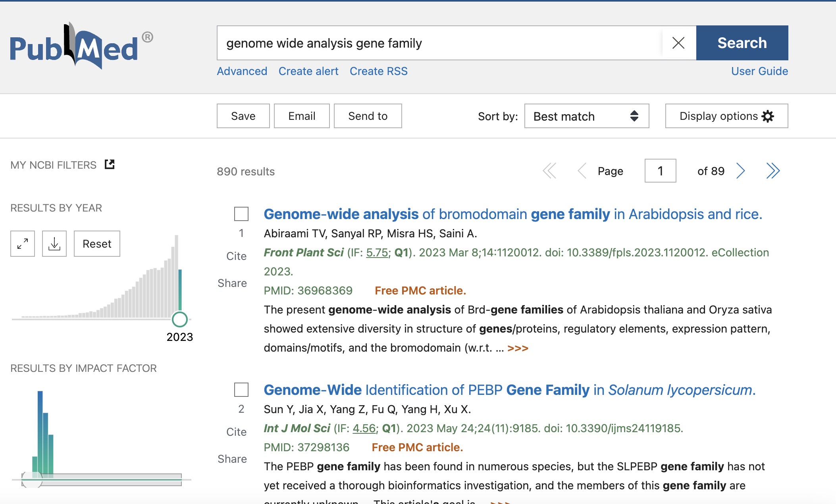Click the MY NCBI FILTERS heading

tap(54, 165)
